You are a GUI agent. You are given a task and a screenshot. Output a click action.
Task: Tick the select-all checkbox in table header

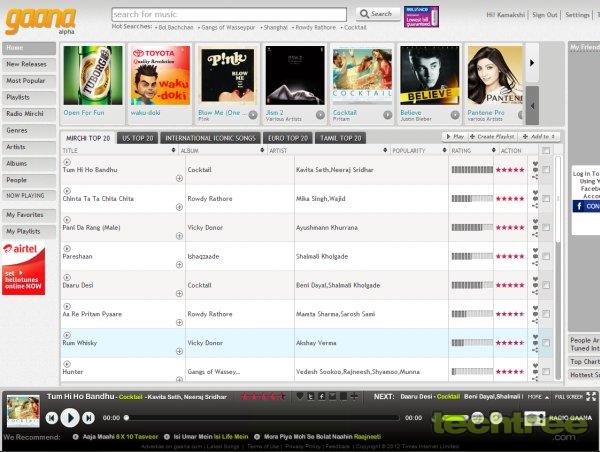546,150
